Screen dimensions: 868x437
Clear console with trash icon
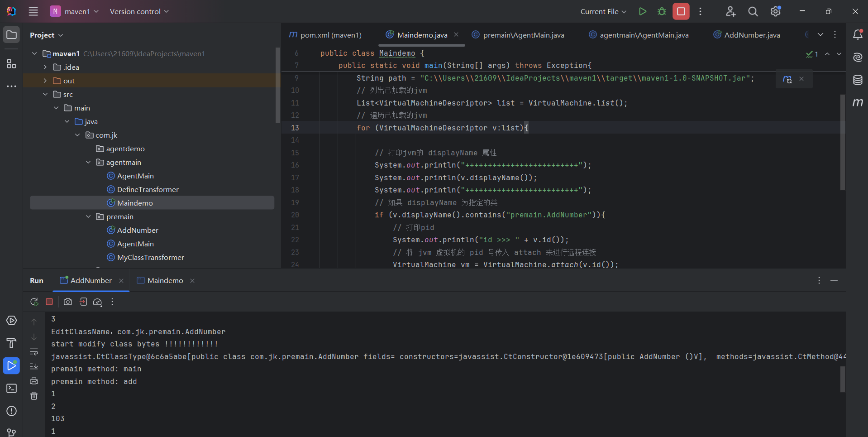coord(34,396)
